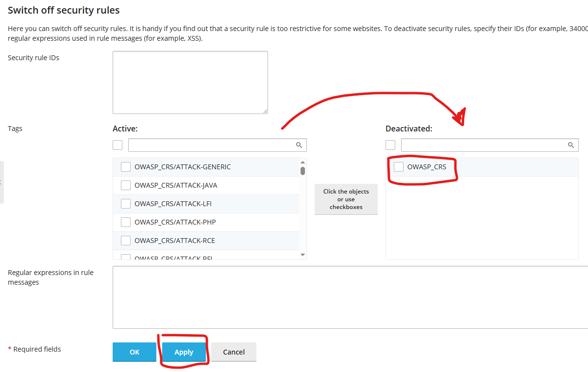Click the Regular expressions in rule messages box
This screenshot has height=372, width=588.
[x=350, y=297]
